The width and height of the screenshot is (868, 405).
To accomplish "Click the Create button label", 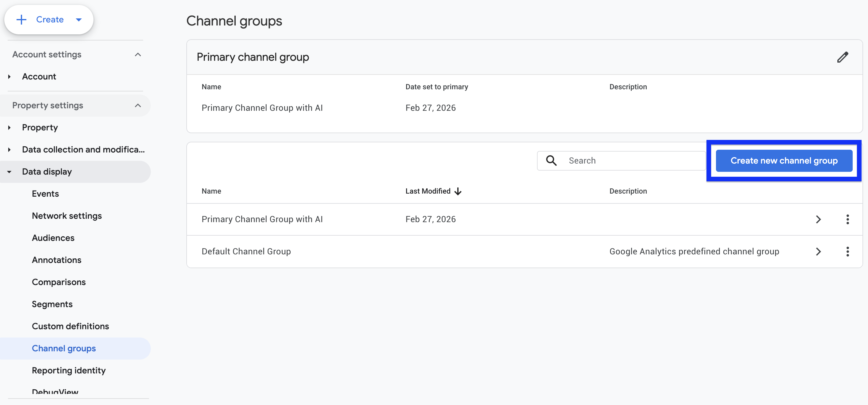I will click(50, 20).
